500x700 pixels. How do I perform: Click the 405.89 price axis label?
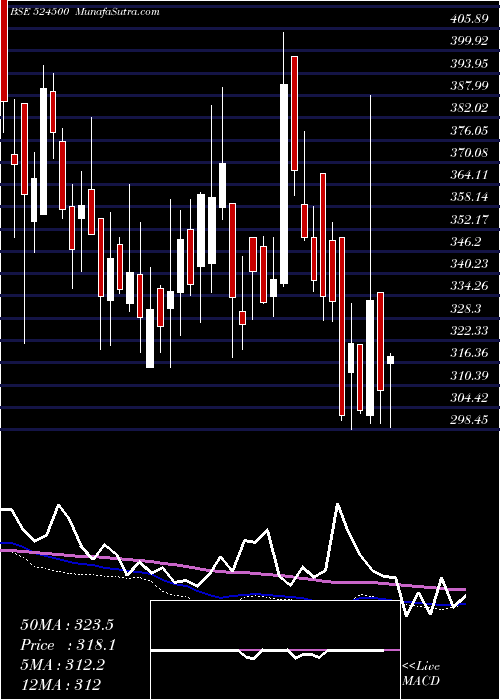(x=470, y=19)
